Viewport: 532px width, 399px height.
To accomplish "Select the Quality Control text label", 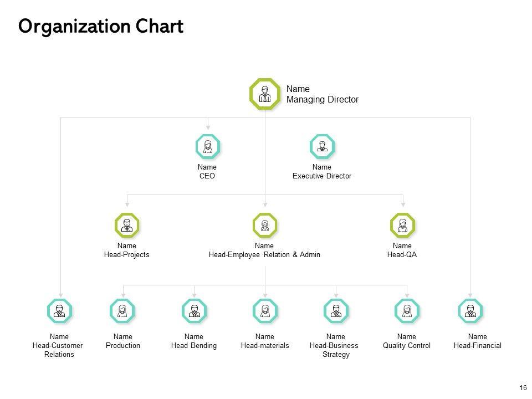I will coord(407,346).
